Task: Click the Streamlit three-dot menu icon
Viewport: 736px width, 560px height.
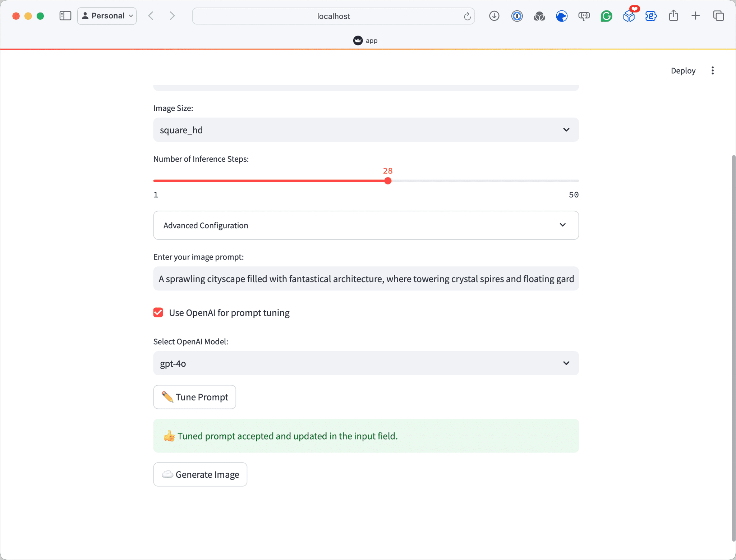Action: (713, 70)
